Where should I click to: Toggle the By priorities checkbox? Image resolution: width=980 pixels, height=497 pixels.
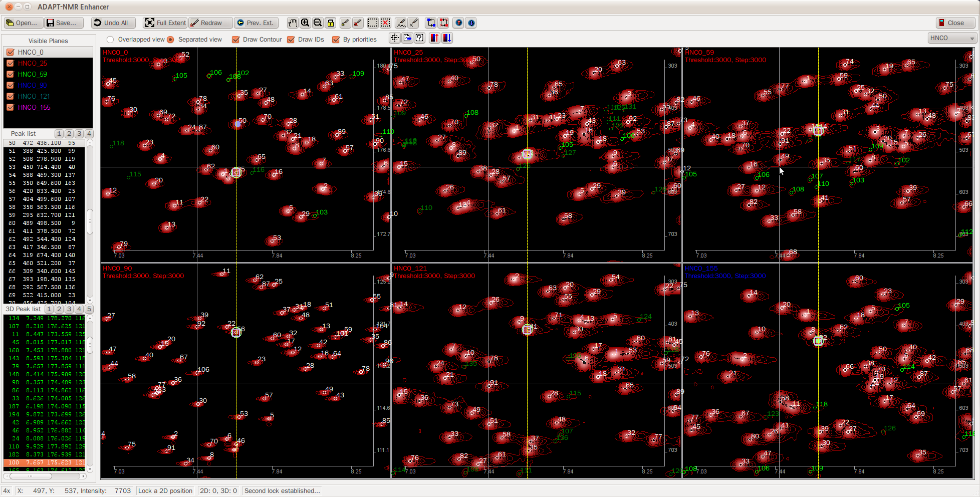tap(336, 40)
